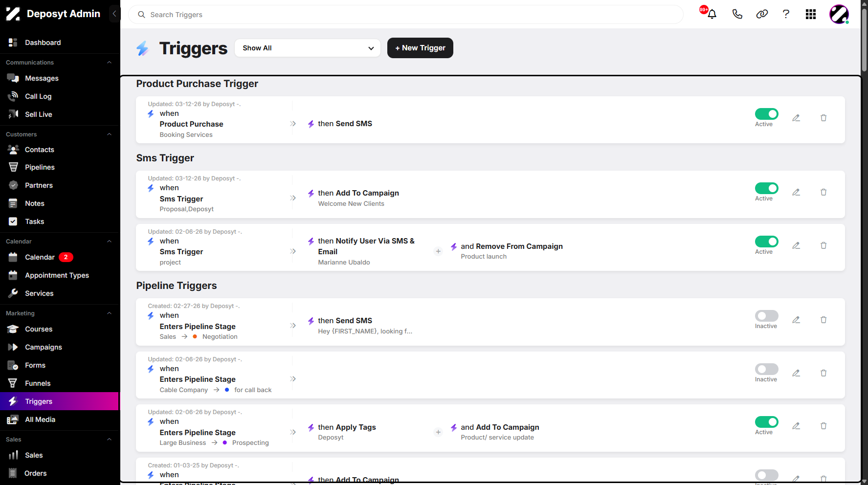The width and height of the screenshot is (868, 485).
Task: Open Appointment Types page
Action: (x=60, y=275)
